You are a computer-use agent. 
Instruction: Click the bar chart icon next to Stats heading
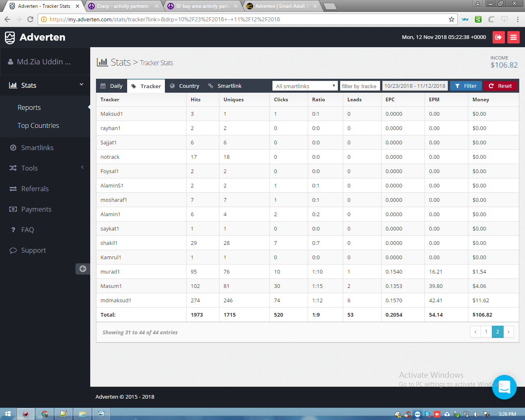tap(102, 62)
